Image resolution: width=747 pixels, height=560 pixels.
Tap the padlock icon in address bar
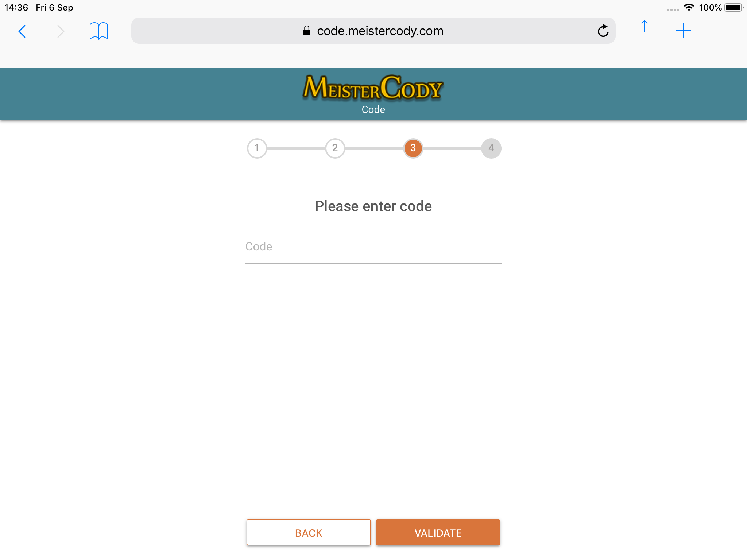pos(307,31)
